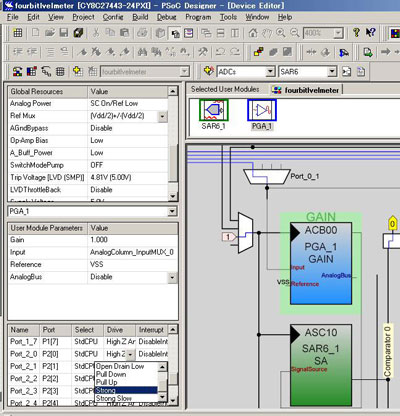Open the grayed fourbitlvelmeter project dropdown
Image resolution: width=400 pixels, height=416 pixels.
coord(184,72)
